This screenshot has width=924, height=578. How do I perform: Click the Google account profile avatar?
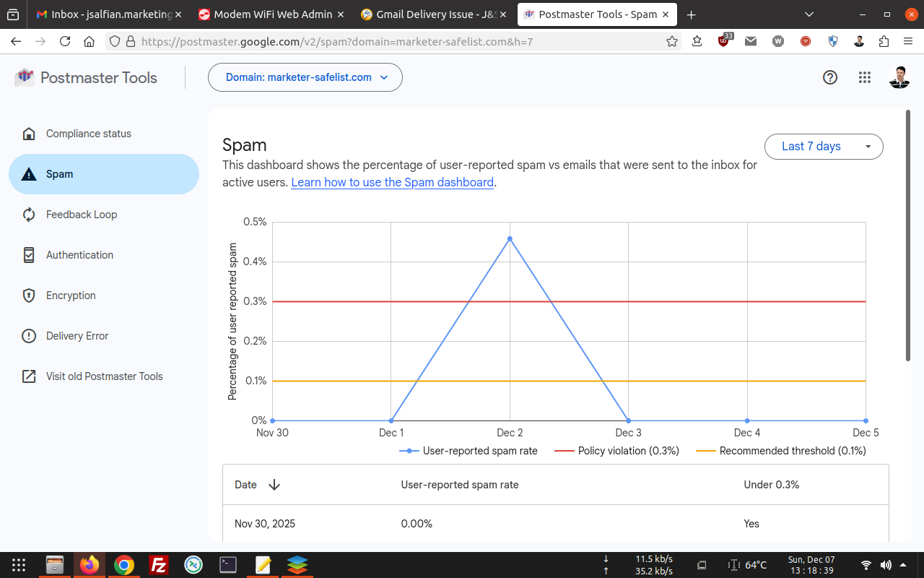[899, 77]
